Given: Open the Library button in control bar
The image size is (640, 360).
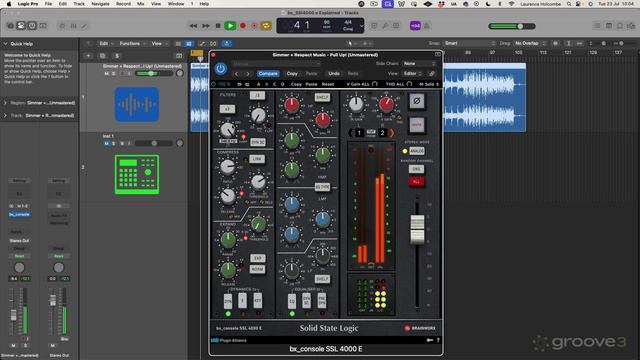Looking at the screenshot, I should tap(10, 26).
